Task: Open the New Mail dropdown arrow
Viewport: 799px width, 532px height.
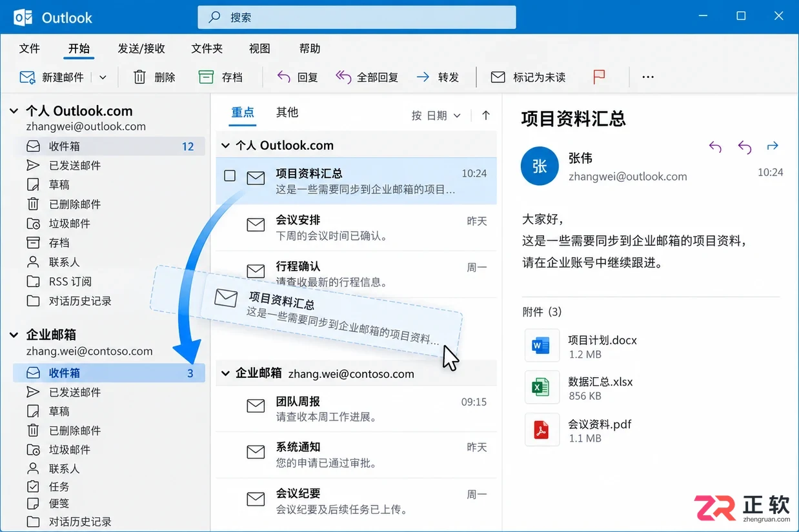Action: pos(103,77)
